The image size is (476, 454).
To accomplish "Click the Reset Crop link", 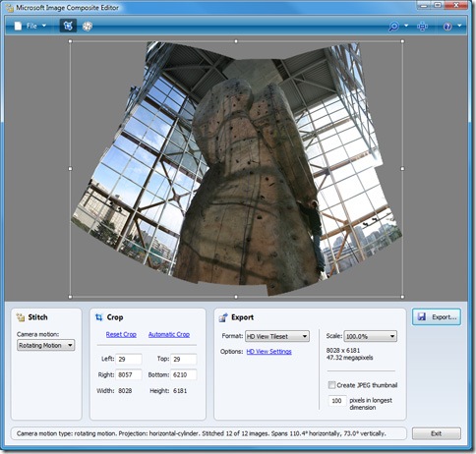I will tap(121, 334).
